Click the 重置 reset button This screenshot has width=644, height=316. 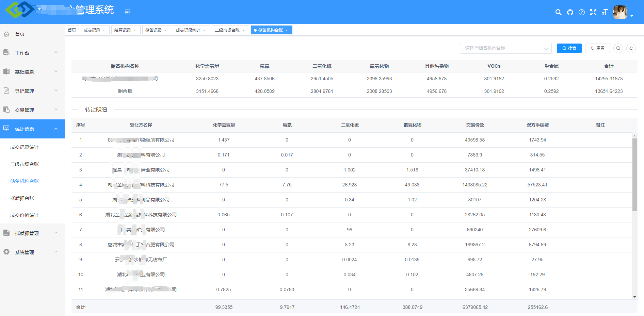pos(597,48)
